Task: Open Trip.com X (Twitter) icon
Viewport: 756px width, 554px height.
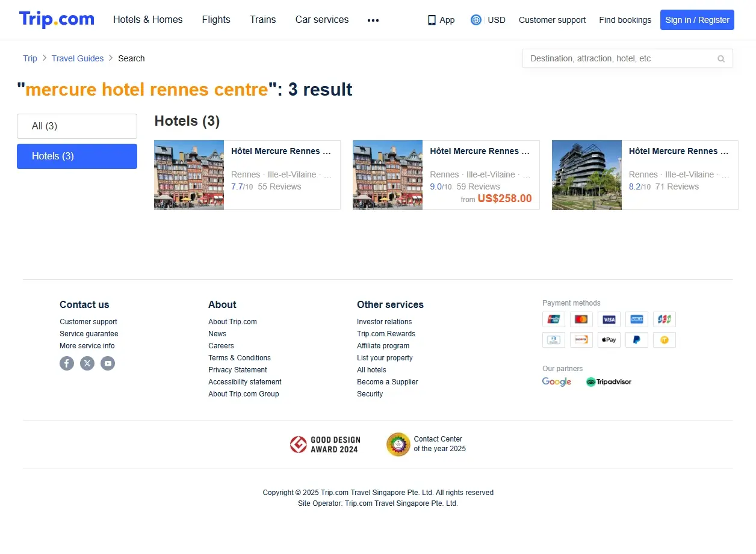Action: pos(87,363)
